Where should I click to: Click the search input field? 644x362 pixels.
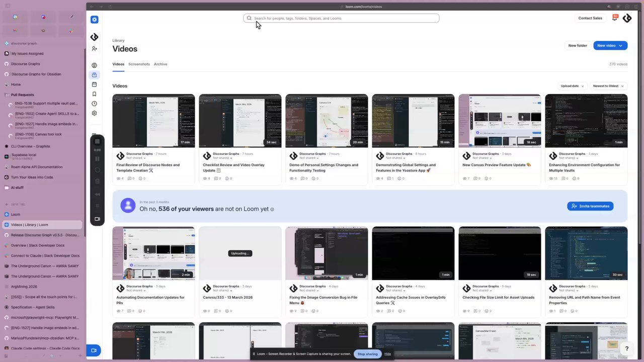coord(341,18)
